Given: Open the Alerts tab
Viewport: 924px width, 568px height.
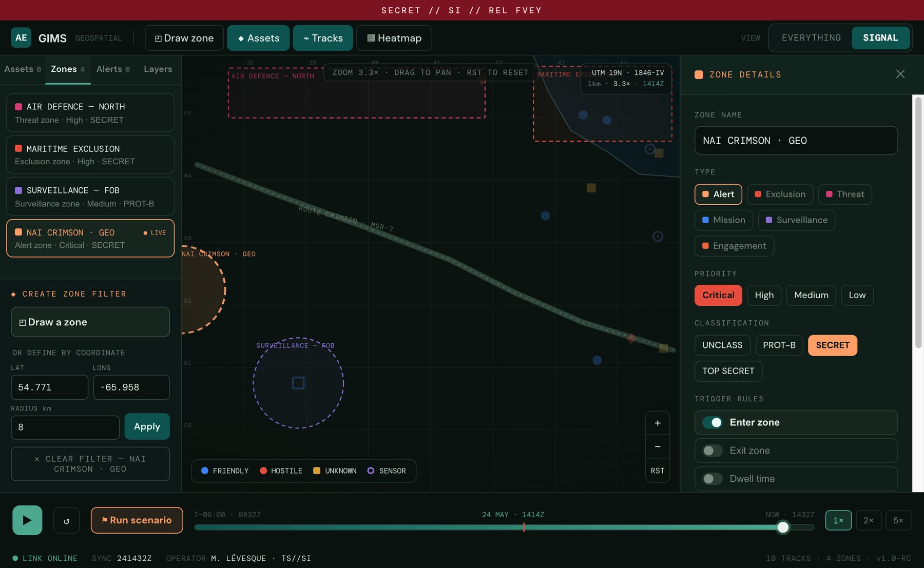Looking at the screenshot, I should 113,69.
